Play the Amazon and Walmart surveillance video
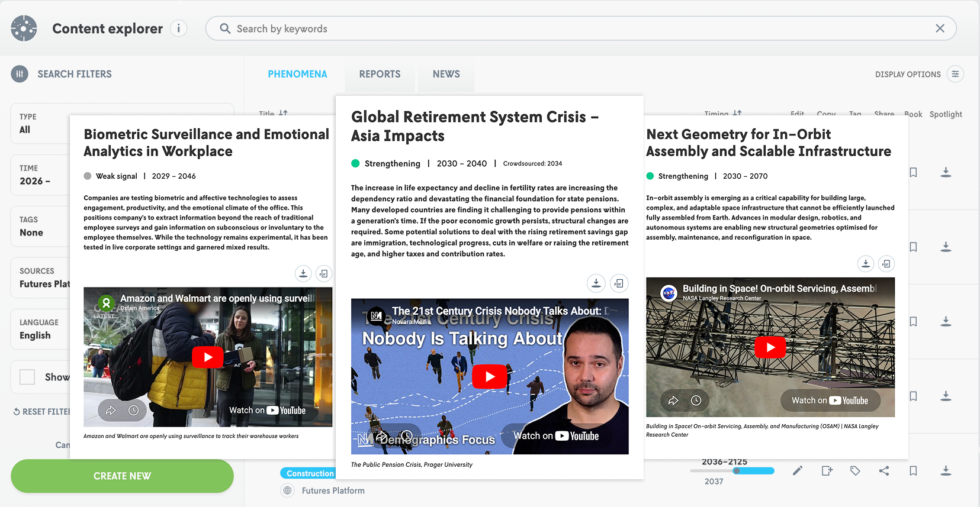Viewport: 980px width, 507px height. point(208,357)
